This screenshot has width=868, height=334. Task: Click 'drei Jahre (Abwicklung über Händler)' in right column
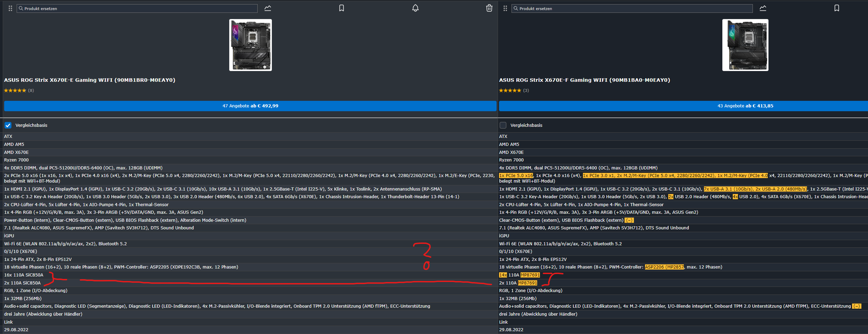point(538,314)
